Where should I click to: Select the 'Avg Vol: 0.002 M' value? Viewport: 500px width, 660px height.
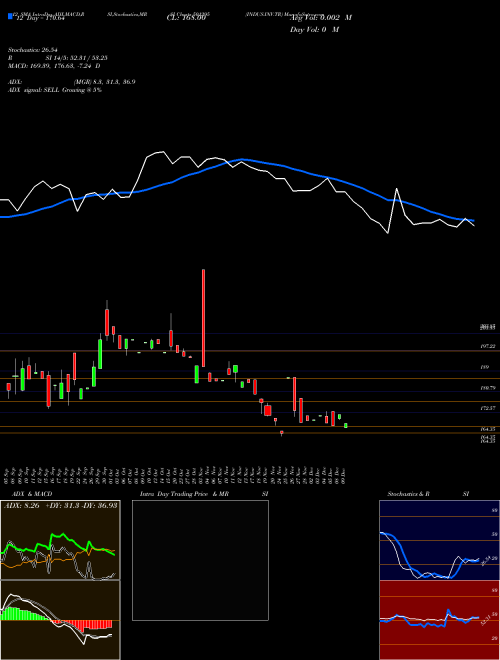coord(321,18)
